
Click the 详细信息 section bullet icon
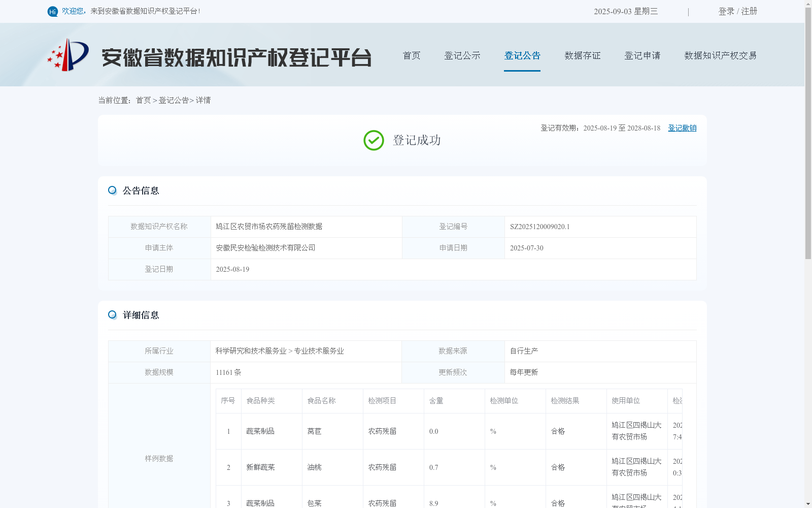tap(112, 315)
